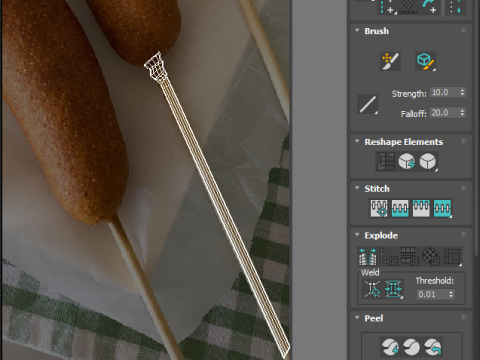480x360 pixels.
Task: Click the Falloff spinner arrows
Action: click(x=462, y=113)
